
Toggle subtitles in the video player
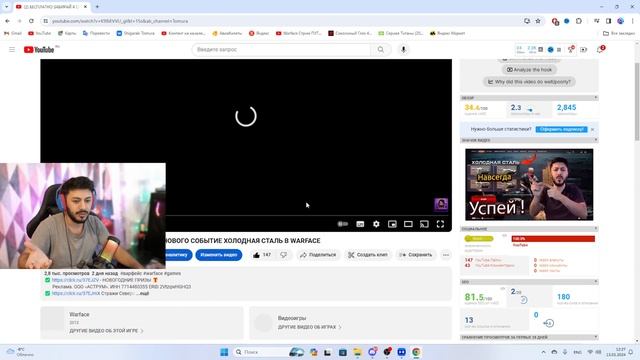360,224
